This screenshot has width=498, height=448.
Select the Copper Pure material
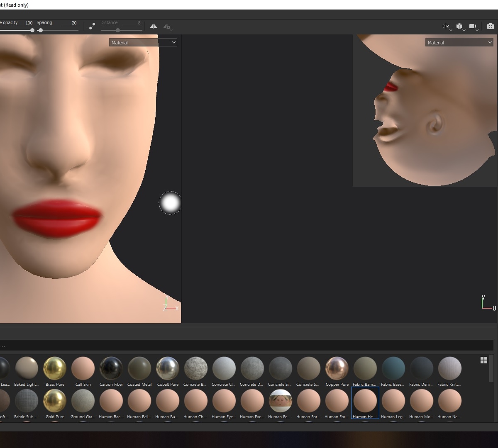point(337,372)
